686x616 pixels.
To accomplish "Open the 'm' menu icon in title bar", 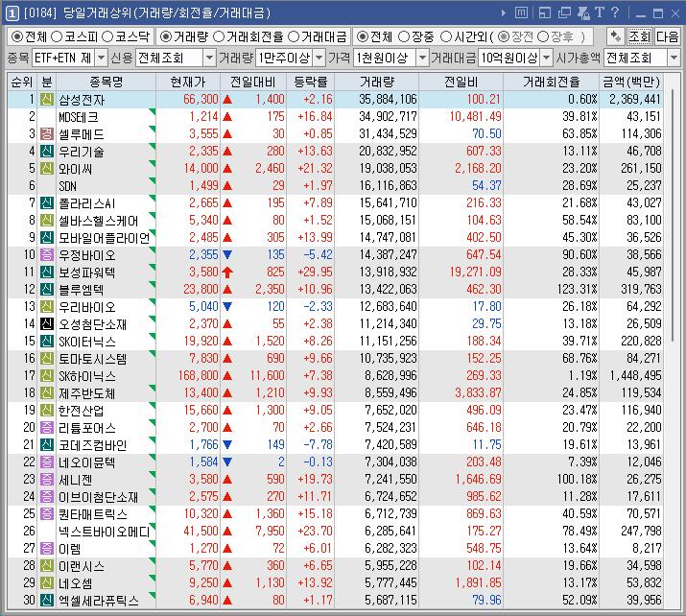I will 521,12.
